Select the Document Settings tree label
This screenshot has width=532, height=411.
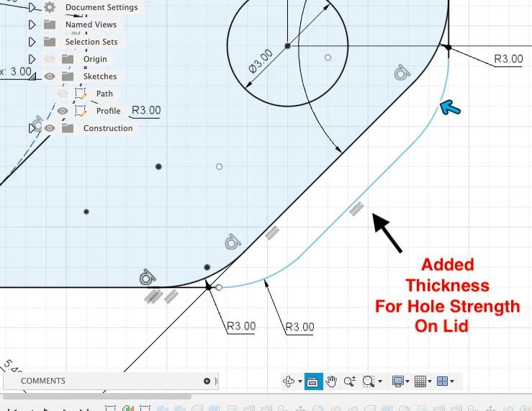click(x=102, y=7)
